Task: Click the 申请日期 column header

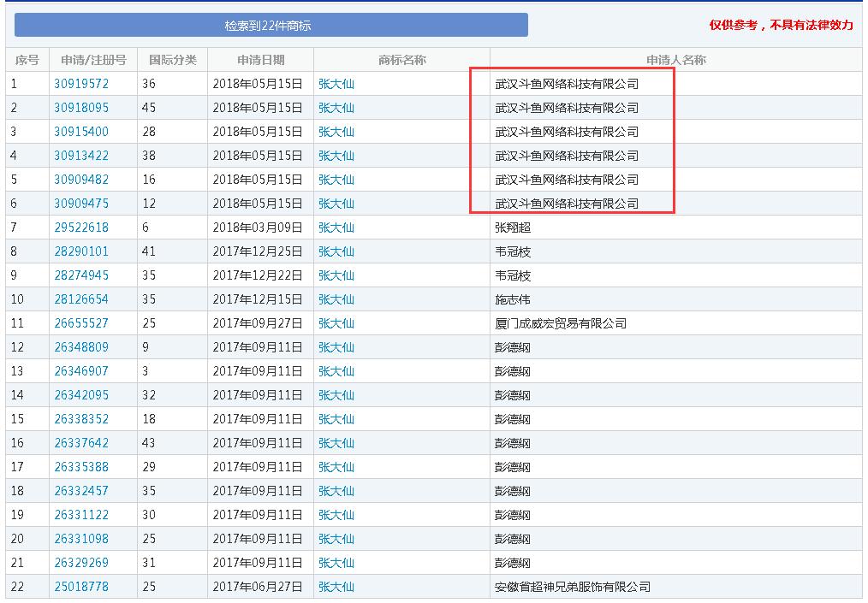Action: [x=261, y=60]
